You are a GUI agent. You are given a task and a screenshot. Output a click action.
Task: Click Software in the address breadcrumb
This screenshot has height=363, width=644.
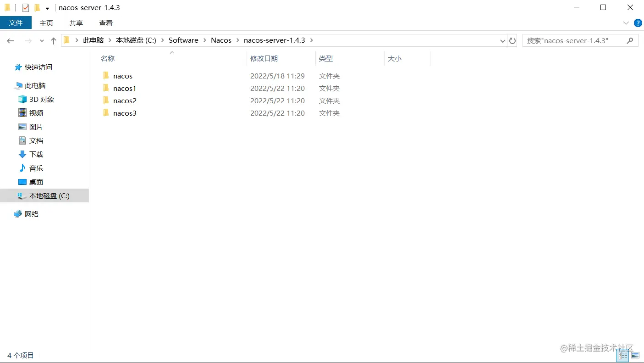[x=183, y=40]
